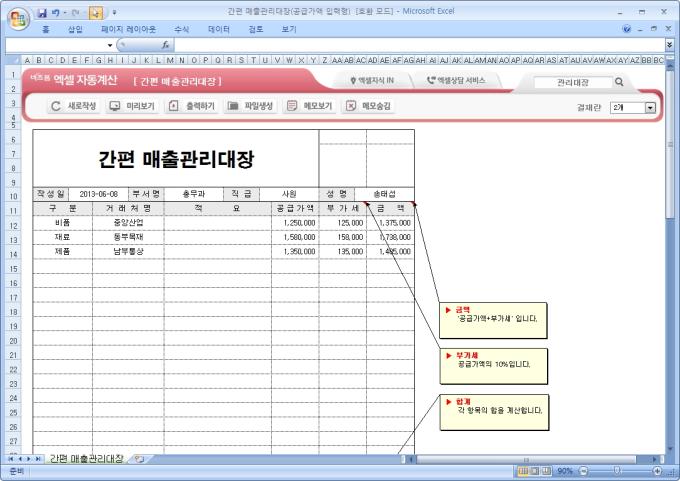Open the 검토 ribbon tab
The height and width of the screenshot is (481, 680).
pyautogui.click(x=255, y=29)
